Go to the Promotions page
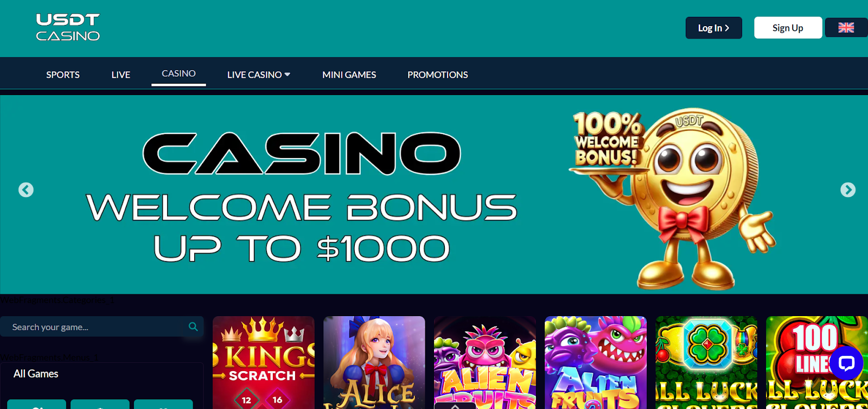 pos(437,74)
